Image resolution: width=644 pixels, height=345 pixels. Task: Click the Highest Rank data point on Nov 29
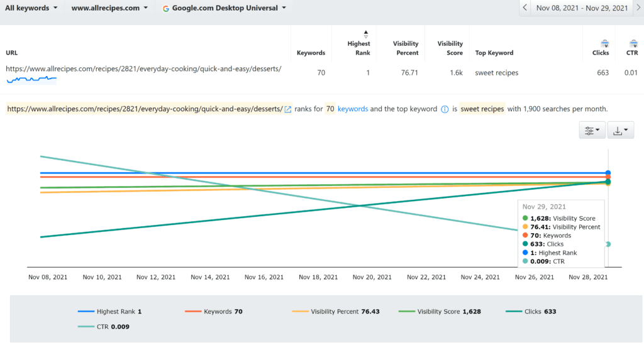(x=608, y=173)
